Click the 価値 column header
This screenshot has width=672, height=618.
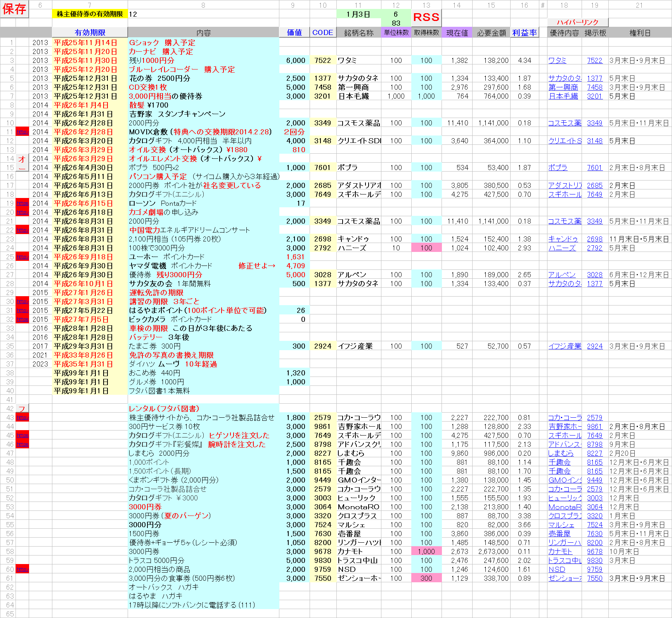coord(294,33)
